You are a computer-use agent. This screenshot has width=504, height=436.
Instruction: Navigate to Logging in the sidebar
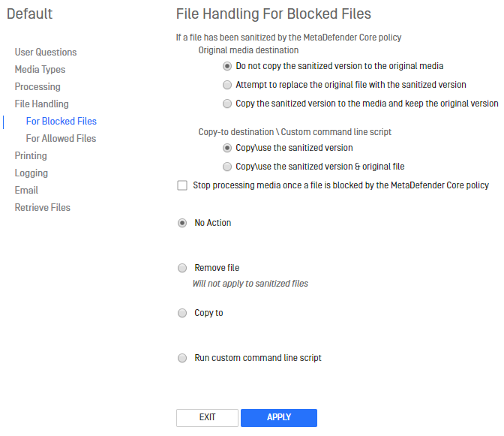click(31, 173)
